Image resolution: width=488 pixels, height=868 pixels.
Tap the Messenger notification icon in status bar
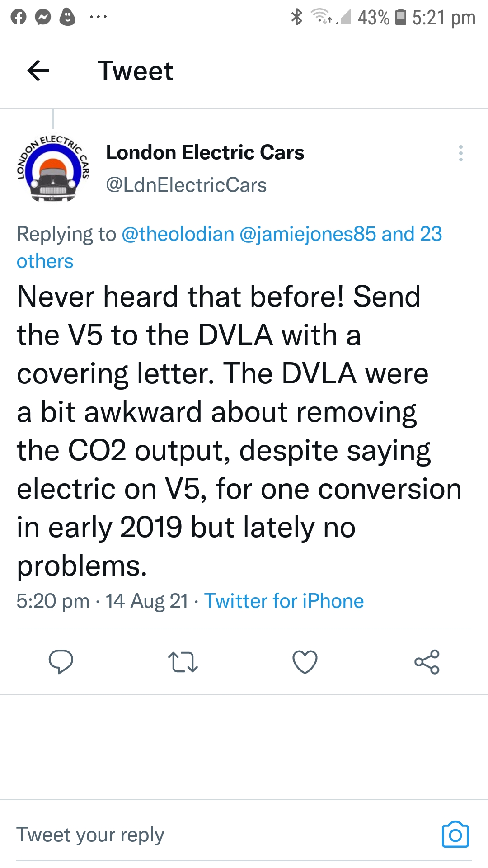click(x=43, y=17)
